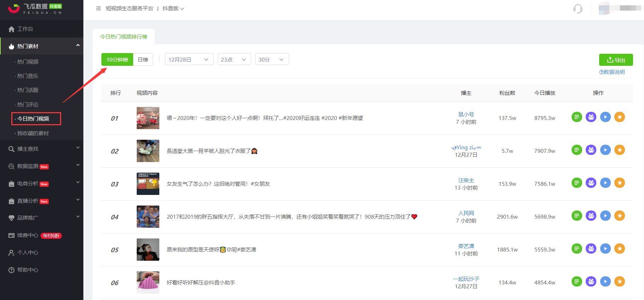The image size is (644, 300).
Task: Select 今日热门视频排行榜 tab
Action: [124, 37]
